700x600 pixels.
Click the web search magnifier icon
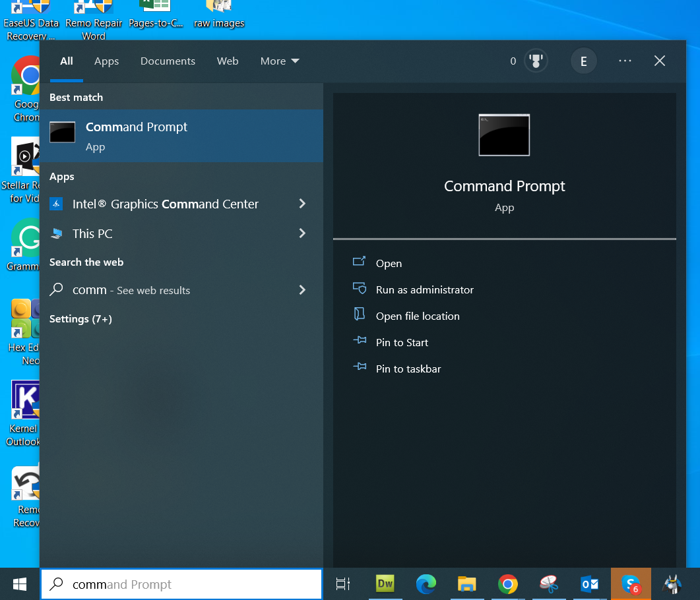coord(56,289)
